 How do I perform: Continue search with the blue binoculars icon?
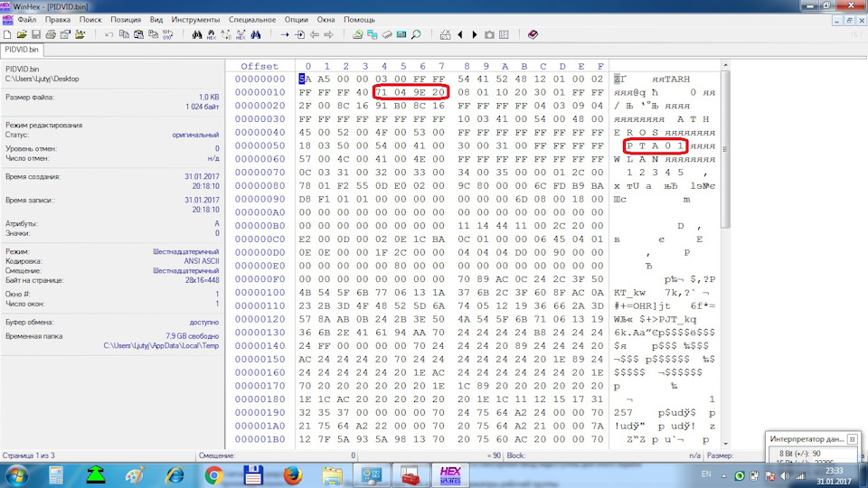pyautogui.click(x=255, y=34)
